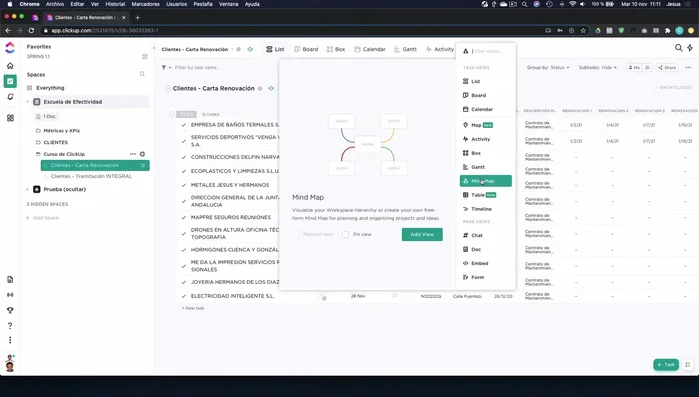This screenshot has width=699, height=397.
Task: Open the Group by: Status dropdown
Action: point(548,68)
